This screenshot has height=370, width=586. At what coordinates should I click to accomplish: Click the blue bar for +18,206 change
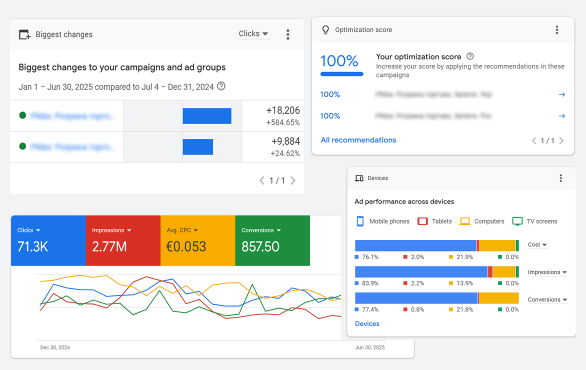(207, 116)
